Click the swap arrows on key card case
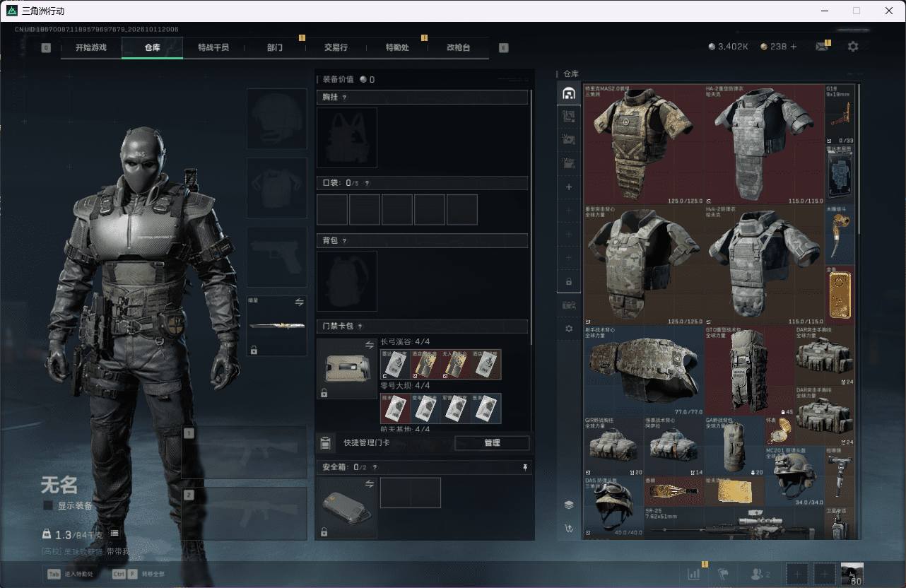 [x=369, y=345]
